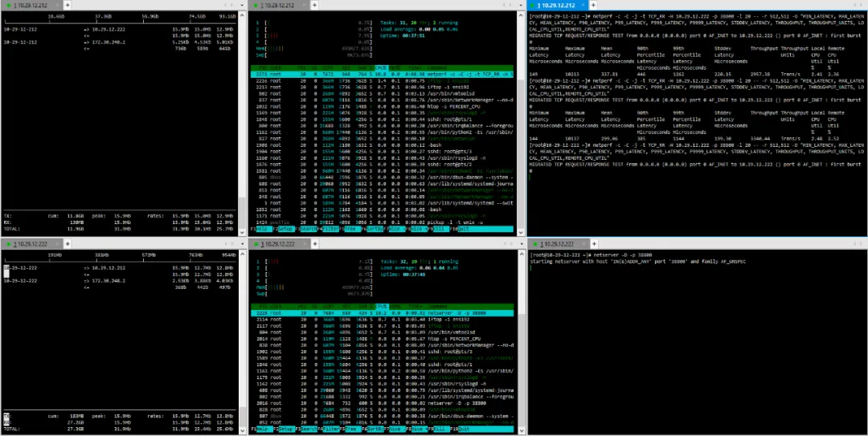Viewport: 868px width, 436px height.
Task: Click F9 Kill in the 10.29.12.212 htop
Action: [439, 229]
